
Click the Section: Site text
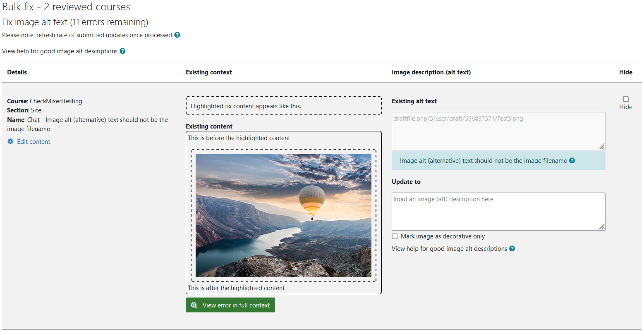[x=24, y=110]
